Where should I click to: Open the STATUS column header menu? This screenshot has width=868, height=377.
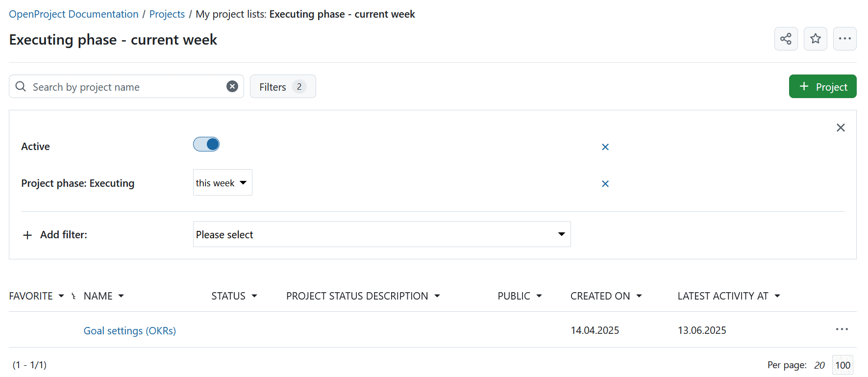click(x=234, y=296)
